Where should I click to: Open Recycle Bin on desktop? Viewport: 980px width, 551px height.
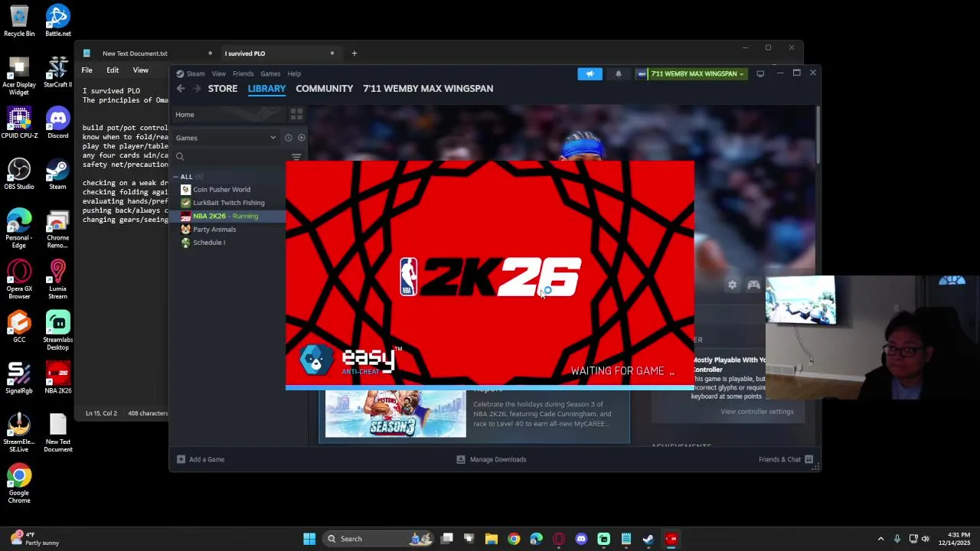[x=19, y=21]
